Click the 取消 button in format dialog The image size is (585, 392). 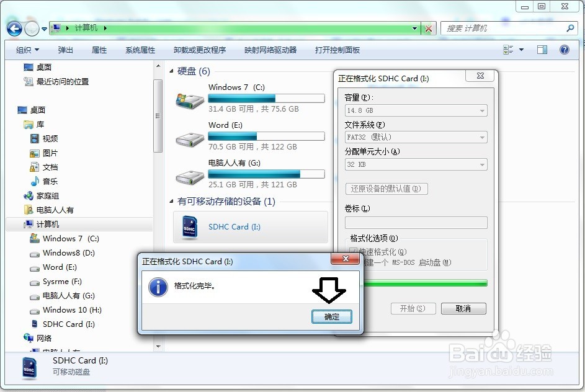(x=463, y=308)
